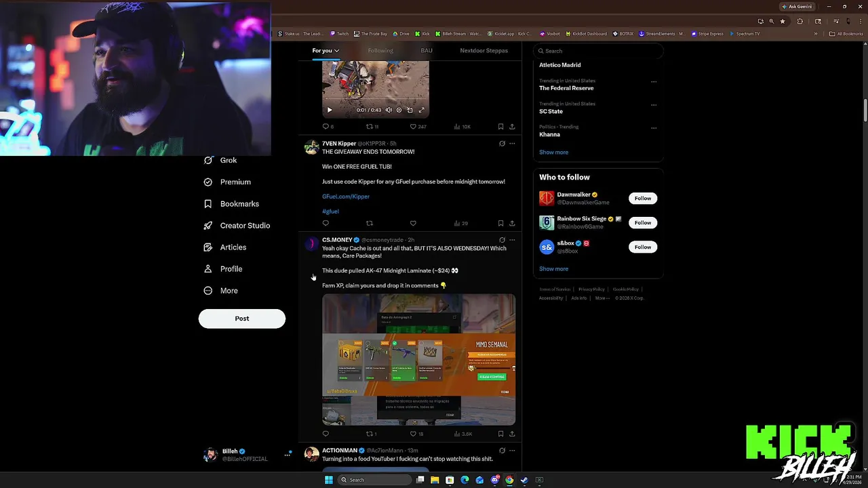Click the X search field

click(597, 51)
